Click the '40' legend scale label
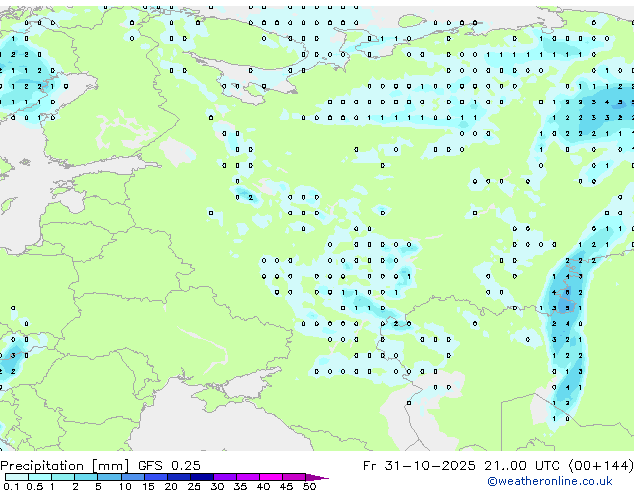 coord(263,486)
